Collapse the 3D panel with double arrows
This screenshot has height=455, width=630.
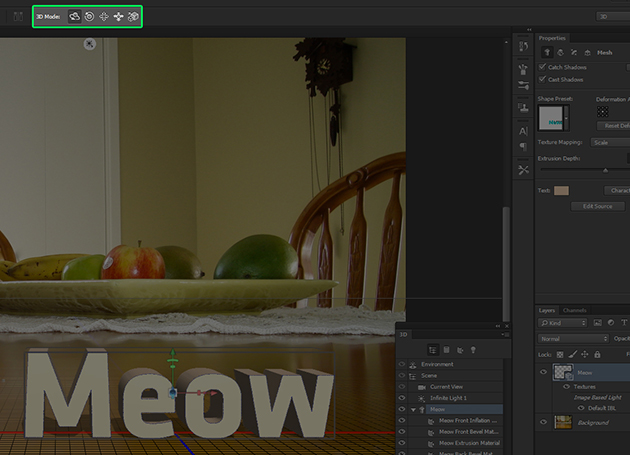point(498,326)
